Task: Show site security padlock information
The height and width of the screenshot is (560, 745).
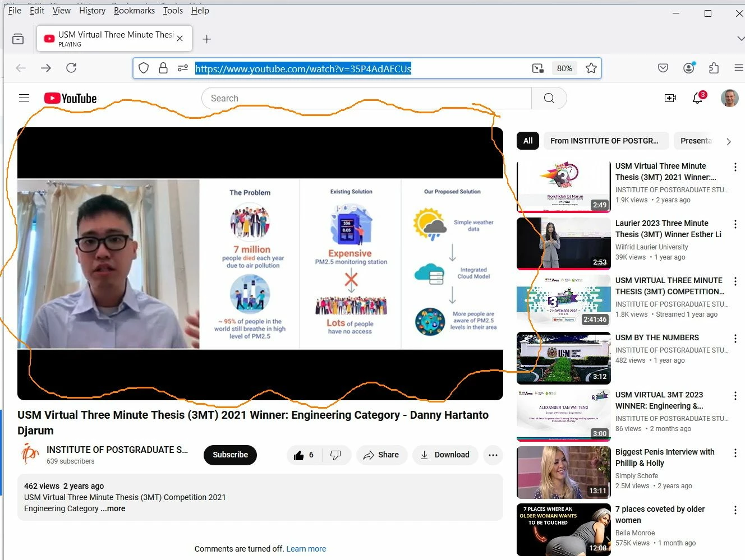Action: tap(163, 68)
